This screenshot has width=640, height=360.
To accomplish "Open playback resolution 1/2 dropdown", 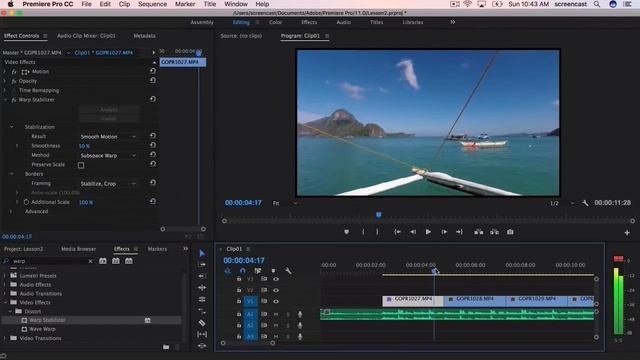I will pos(562,203).
